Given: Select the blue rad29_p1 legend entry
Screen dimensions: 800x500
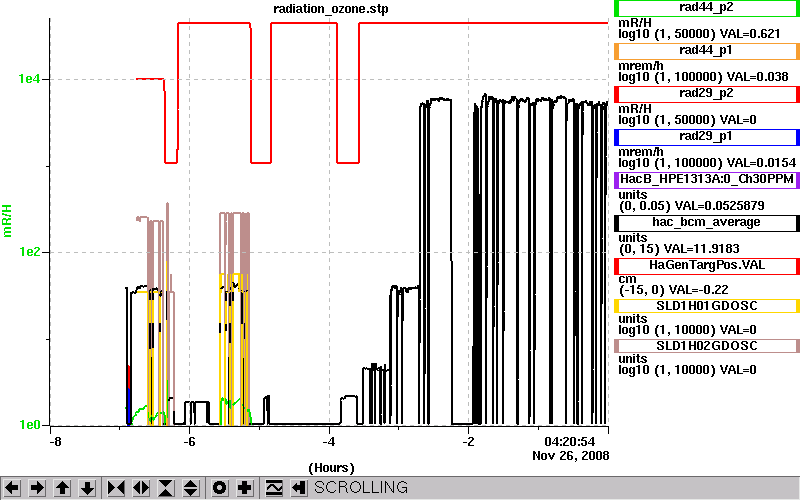Looking at the screenshot, I should point(706,137).
